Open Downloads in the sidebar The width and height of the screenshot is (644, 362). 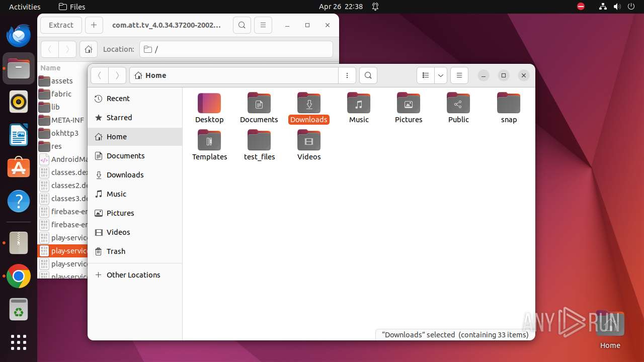[x=135, y=175]
